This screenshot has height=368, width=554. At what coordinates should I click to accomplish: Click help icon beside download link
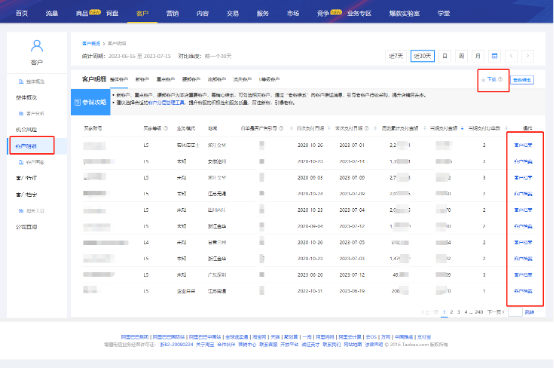[500, 79]
